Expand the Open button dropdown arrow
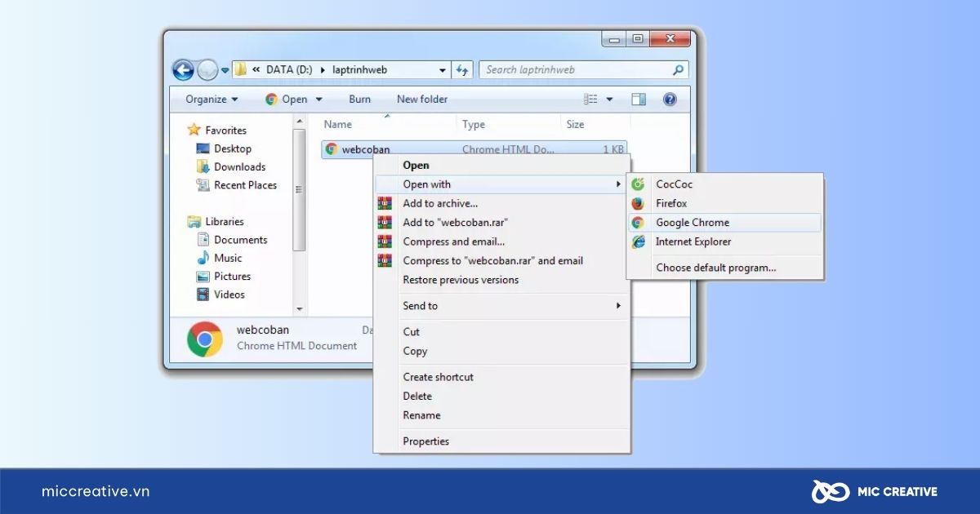Image resolution: width=980 pixels, height=514 pixels. 318,100
